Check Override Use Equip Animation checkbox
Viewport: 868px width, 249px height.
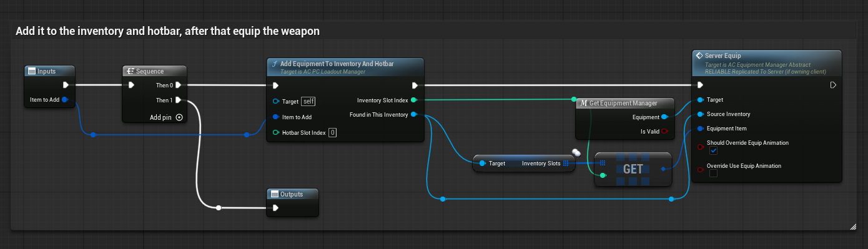point(714,174)
